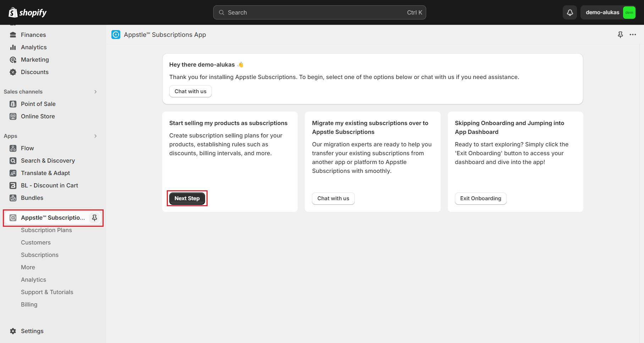Viewport: 644px width, 343px height.
Task: Click the Online Store icon
Action: tap(13, 116)
